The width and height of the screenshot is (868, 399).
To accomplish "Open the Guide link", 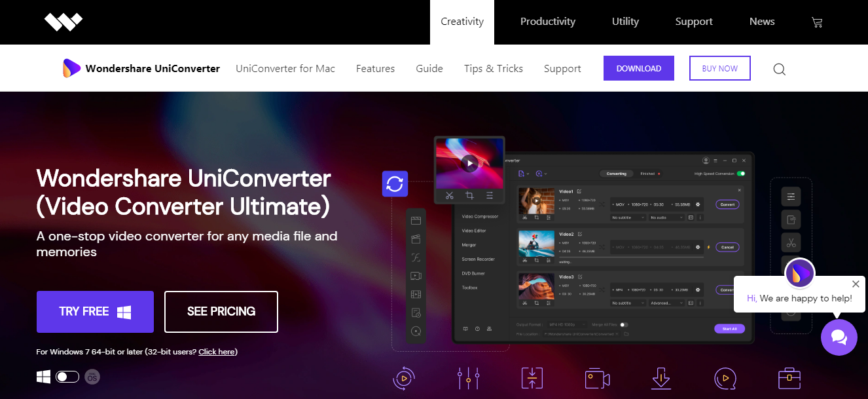I will 429,69.
